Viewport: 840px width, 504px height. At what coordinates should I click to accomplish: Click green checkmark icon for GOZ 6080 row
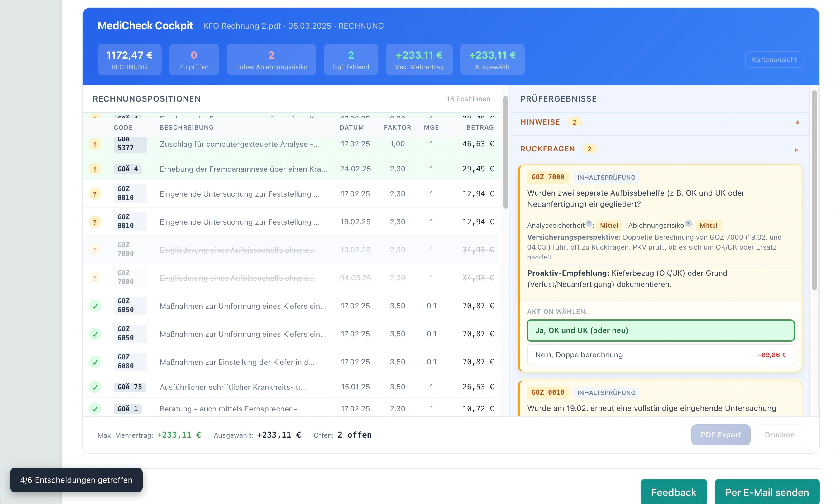pyautogui.click(x=95, y=362)
